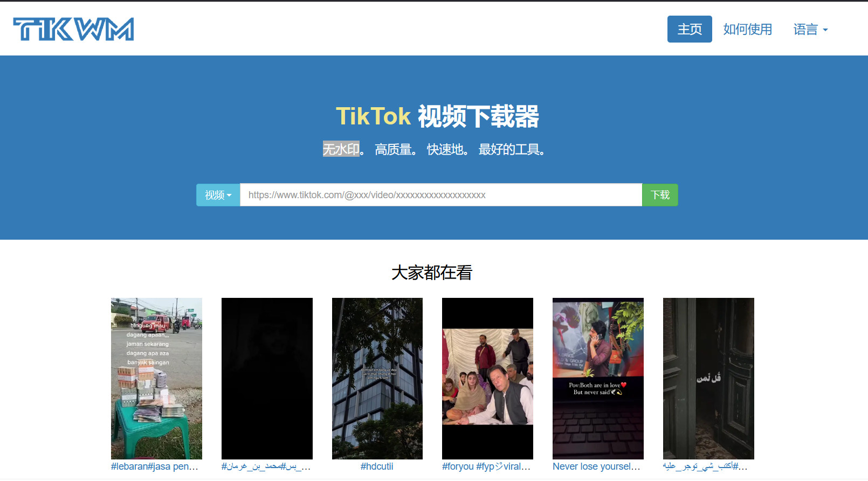Click the highlighted 无水印 text
Image resolution: width=868 pixels, height=481 pixels.
click(341, 149)
